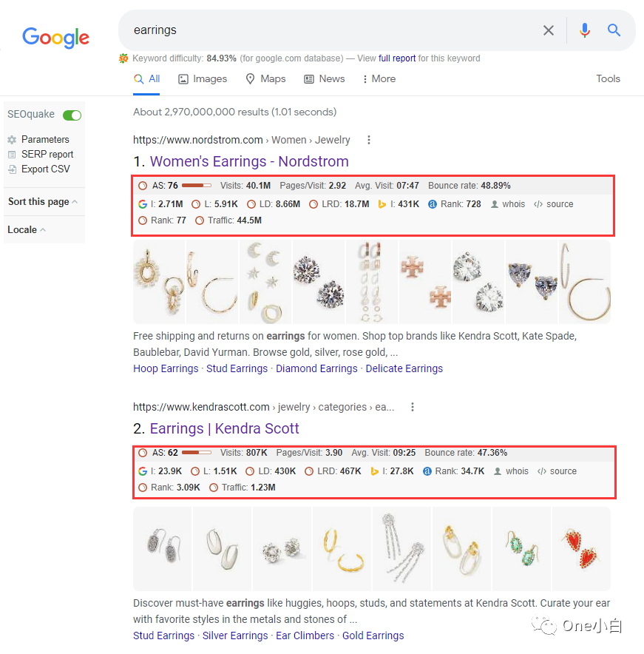Click the blue search magnifier icon
This screenshot has height=654, width=644.
(614, 30)
